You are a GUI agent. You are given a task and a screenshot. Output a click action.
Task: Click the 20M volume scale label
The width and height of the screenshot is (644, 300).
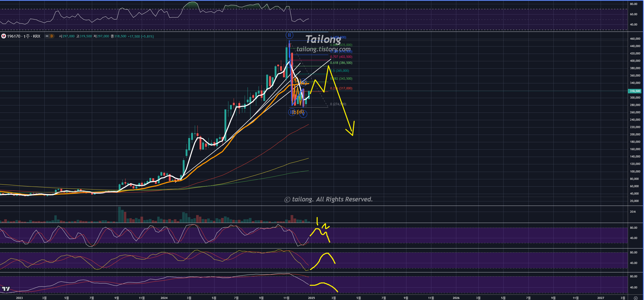point(633,212)
